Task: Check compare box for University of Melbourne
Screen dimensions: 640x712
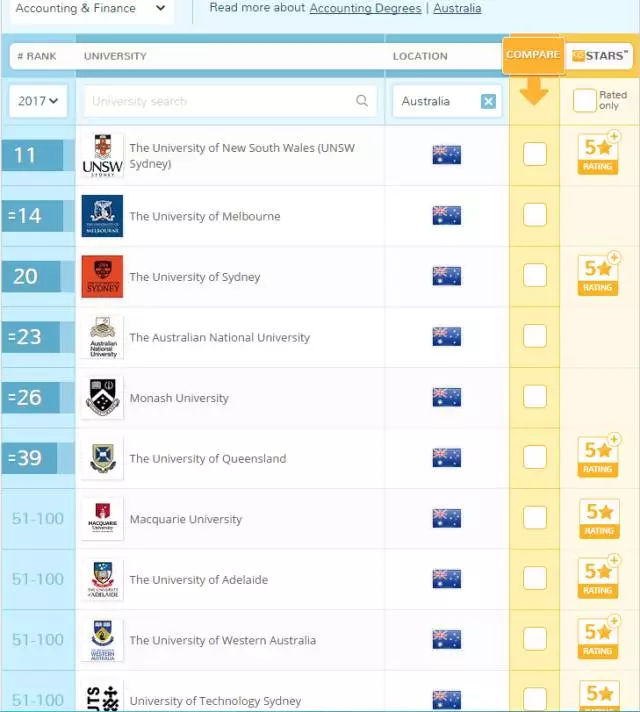Action: tap(535, 214)
